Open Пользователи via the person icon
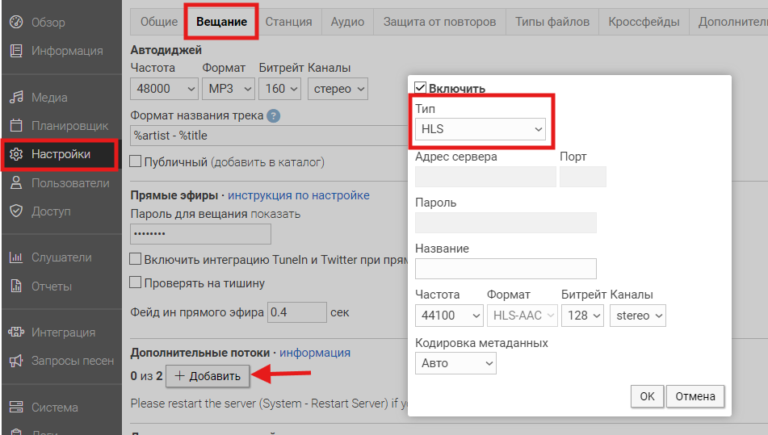 pyautogui.click(x=16, y=183)
